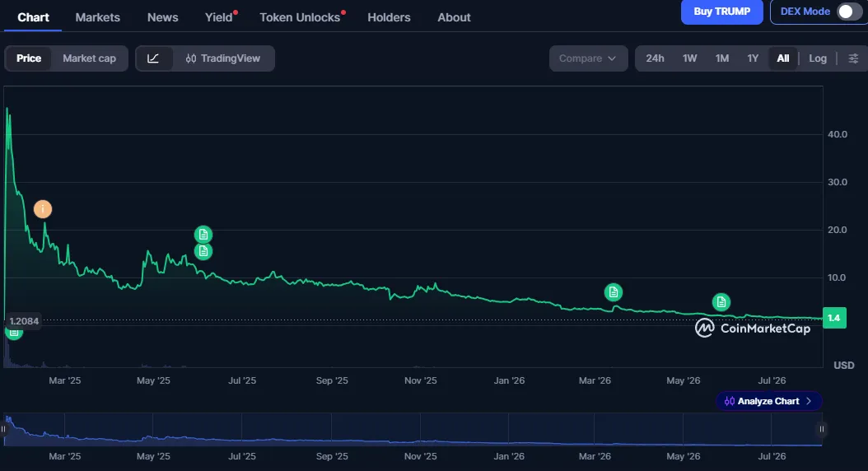Click the Analyze Chart button
Screen dimensions: 868x471
click(x=768, y=401)
